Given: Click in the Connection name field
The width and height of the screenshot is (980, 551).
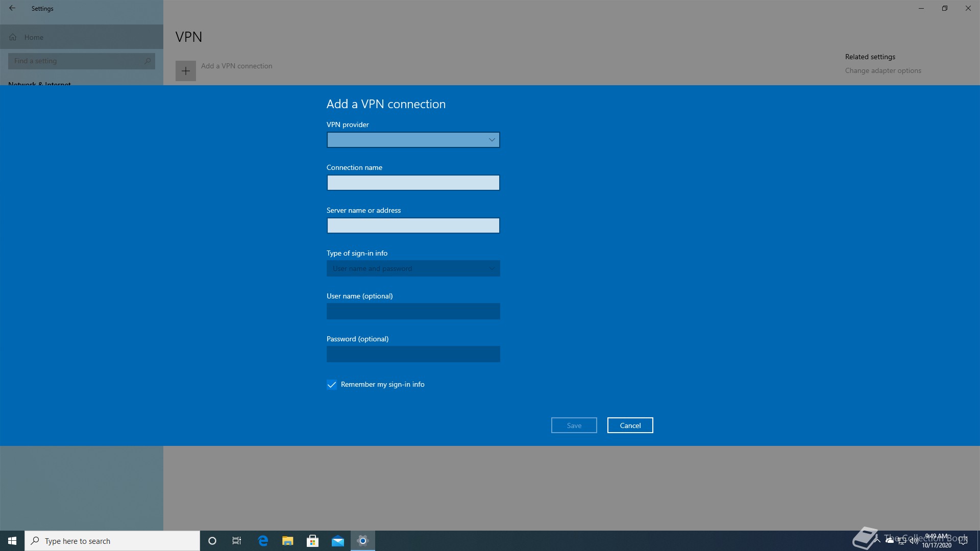Looking at the screenshot, I should (413, 183).
